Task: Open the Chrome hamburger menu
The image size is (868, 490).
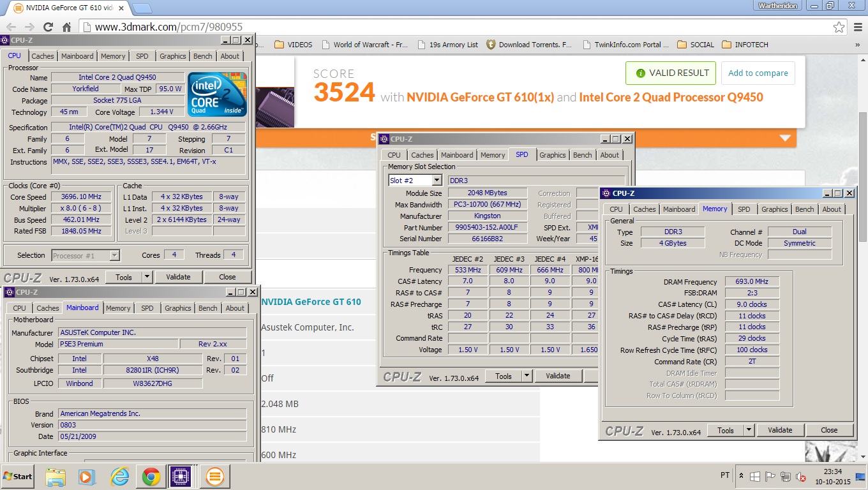Action: [857, 27]
